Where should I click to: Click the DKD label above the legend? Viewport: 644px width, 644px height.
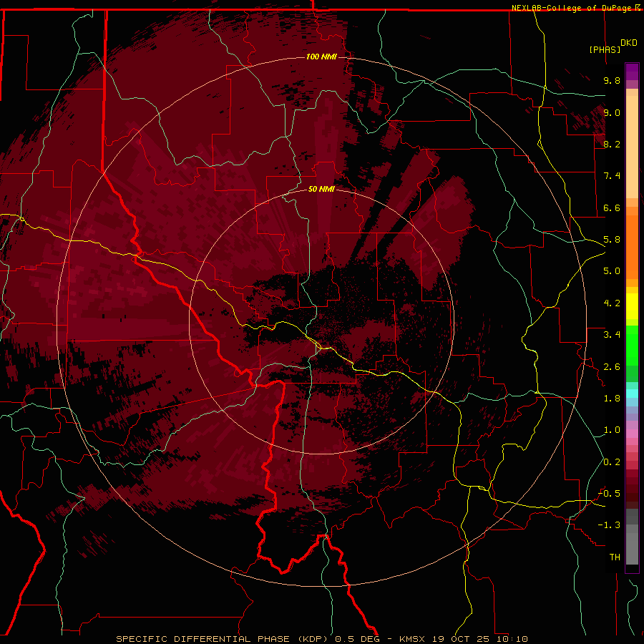coord(629,43)
